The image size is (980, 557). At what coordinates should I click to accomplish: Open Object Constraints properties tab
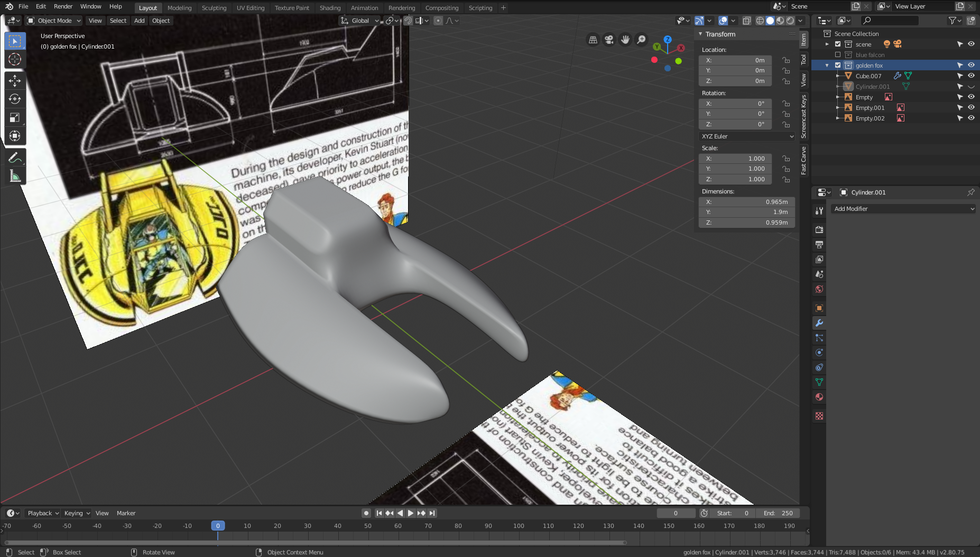click(x=819, y=367)
